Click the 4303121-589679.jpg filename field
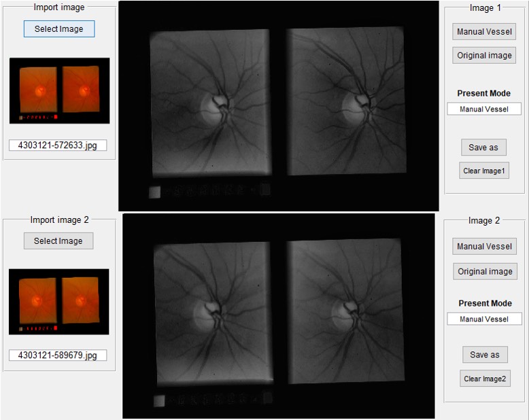Screen dimensions: 529x420 point(58,355)
